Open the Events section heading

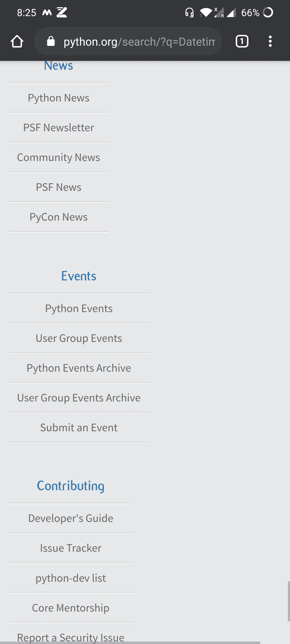79,276
